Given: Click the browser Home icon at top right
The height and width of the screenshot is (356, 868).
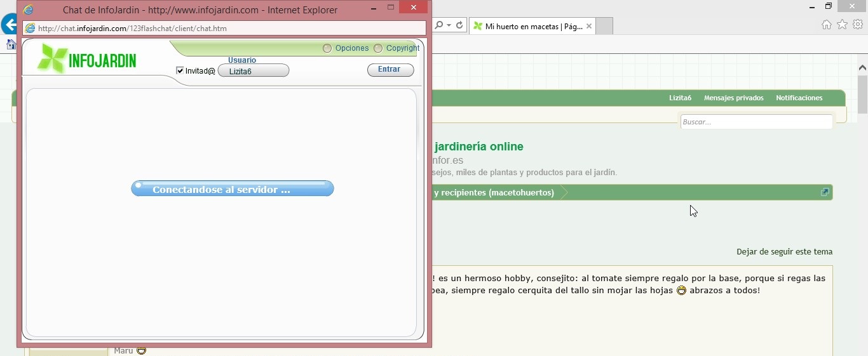Looking at the screenshot, I should click(826, 25).
